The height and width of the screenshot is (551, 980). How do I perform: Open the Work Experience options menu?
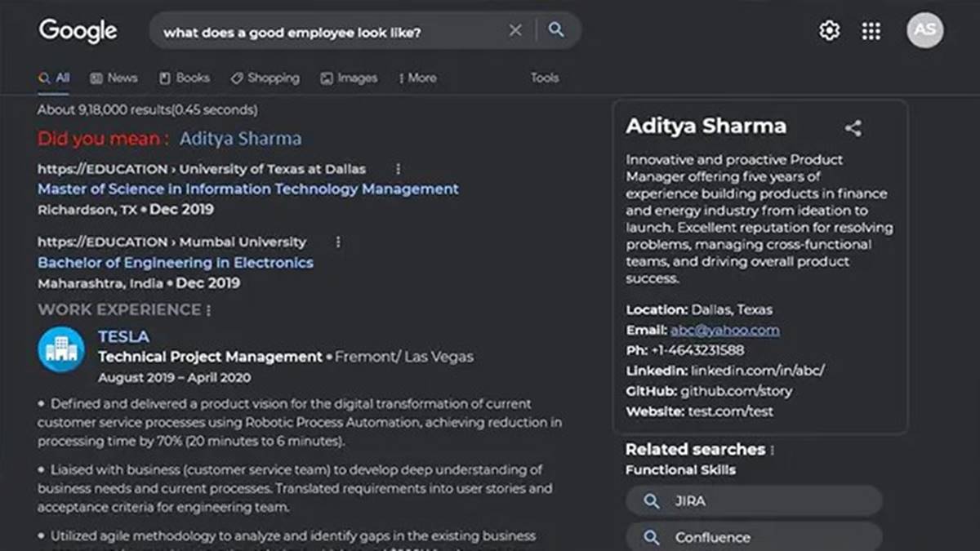pos(209,309)
